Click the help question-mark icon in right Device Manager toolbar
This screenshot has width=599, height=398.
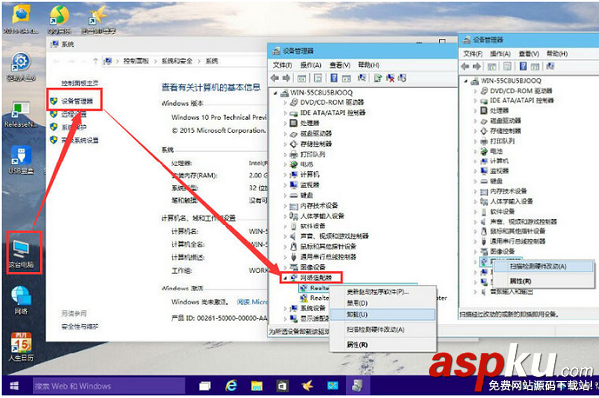point(523,66)
